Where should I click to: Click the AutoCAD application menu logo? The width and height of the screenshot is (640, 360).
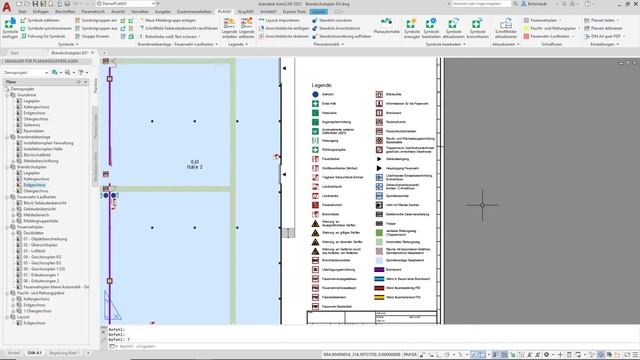(7, 7)
